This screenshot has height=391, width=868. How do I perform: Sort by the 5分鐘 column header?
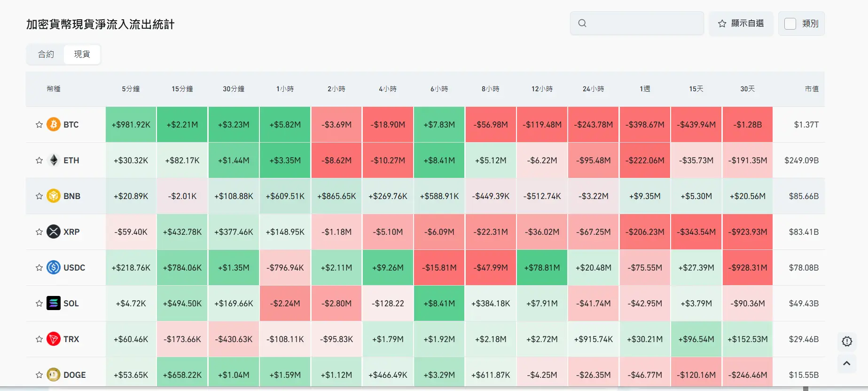coord(131,89)
